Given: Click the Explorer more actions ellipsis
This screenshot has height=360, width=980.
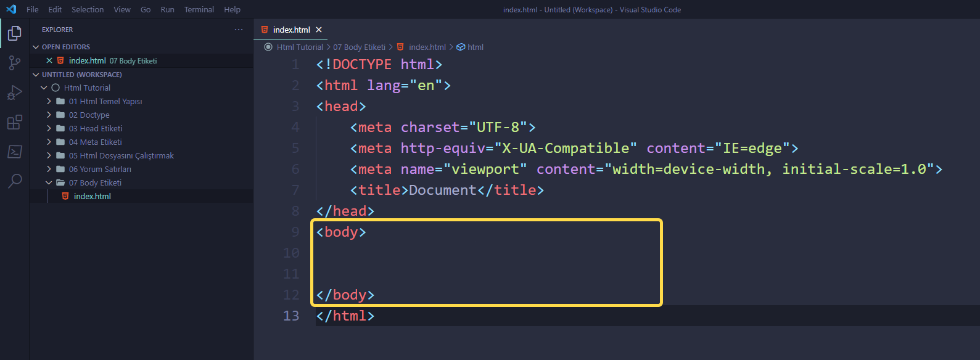Looking at the screenshot, I should point(239,30).
